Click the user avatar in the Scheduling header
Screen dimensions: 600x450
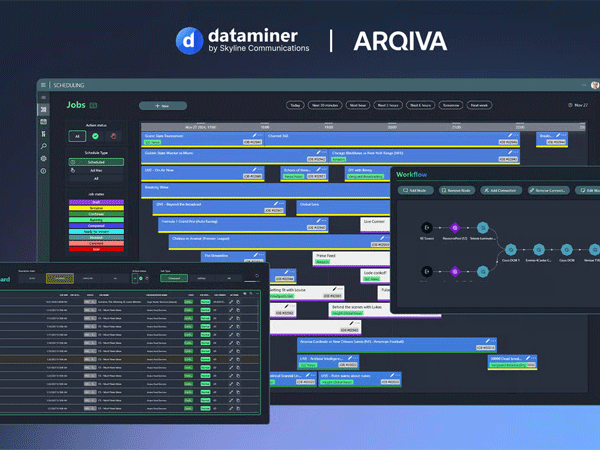[x=595, y=85]
